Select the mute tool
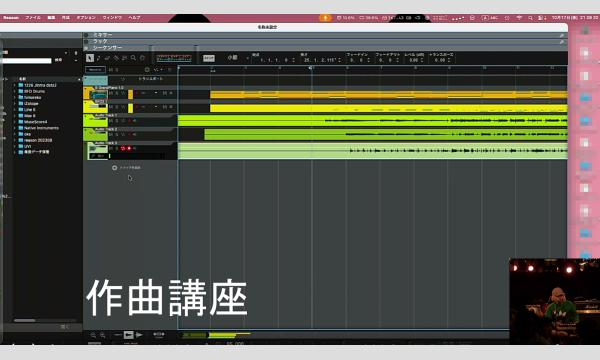 pos(124,58)
